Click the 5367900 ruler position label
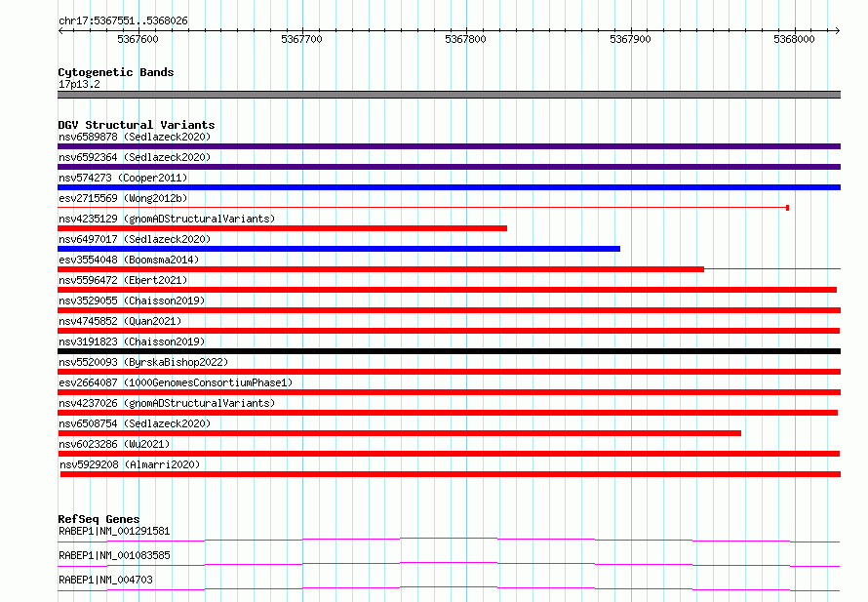Image resolution: width=868 pixels, height=602 pixels. (630, 39)
